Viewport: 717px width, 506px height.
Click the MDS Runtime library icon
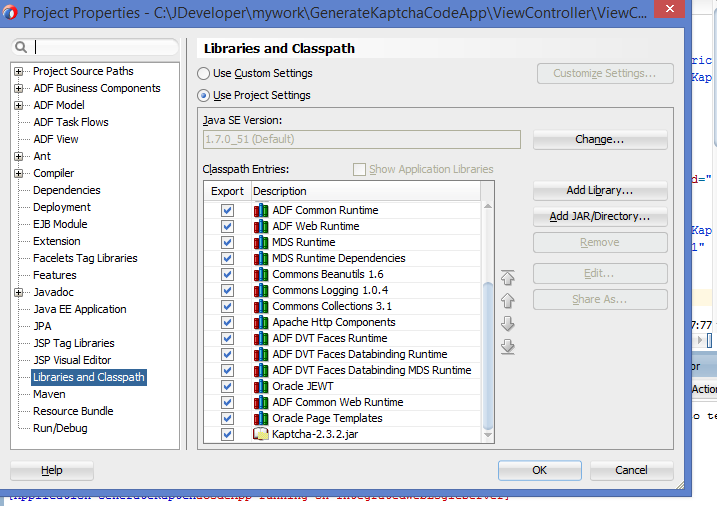261,242
